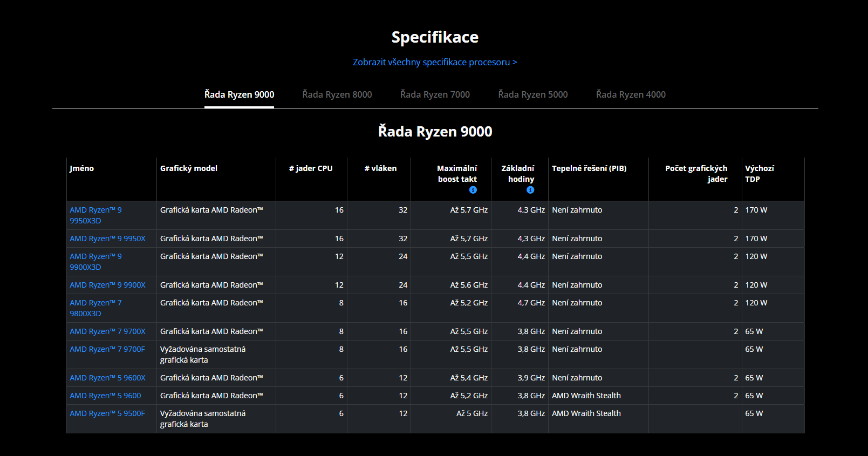Click the Výchozí TDP column header

[x=759, y=174]
